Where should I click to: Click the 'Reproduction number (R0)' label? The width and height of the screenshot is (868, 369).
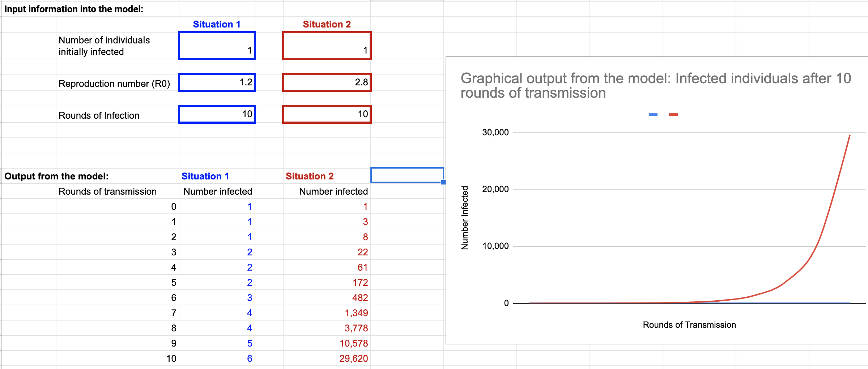point(114,84)
